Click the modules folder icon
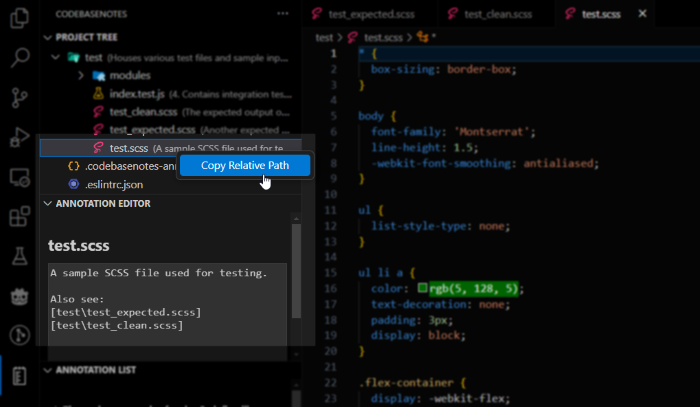The height and width of the screenshot is (407, 700). coord(99,75)
